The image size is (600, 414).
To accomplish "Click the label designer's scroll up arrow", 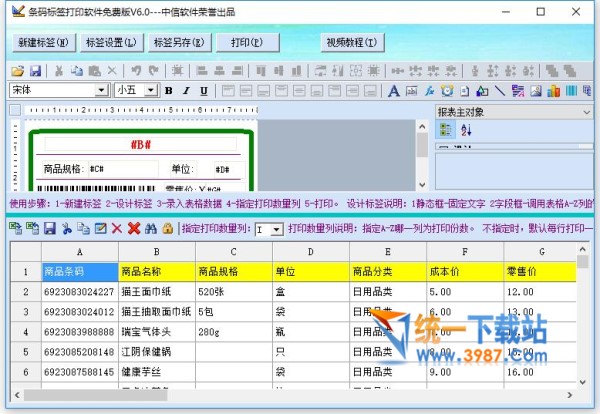I will tap(422, 127).
